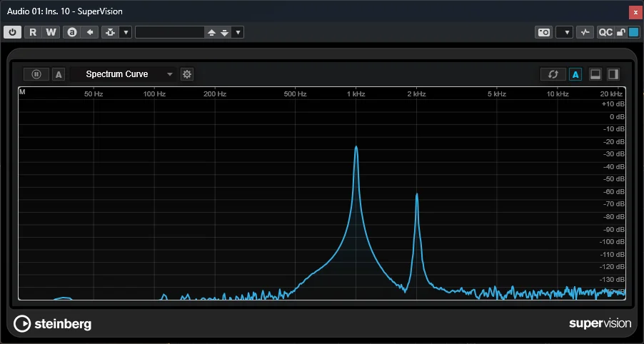The width and height of the screenshot is (644, 344).
Task: Click the 50 Hz frequency label
Action: (x=94, y=94)
